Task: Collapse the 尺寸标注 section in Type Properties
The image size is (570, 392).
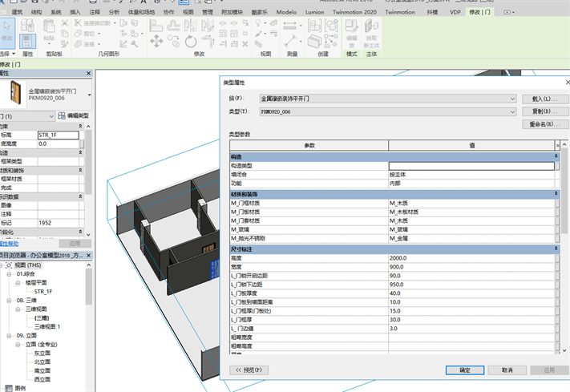Action: tap(556, 249)
